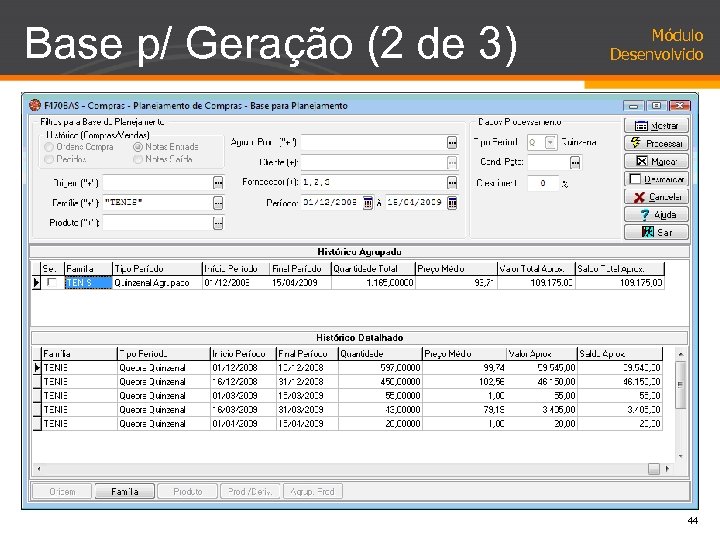Click the Marcar button

click(656, 161)
